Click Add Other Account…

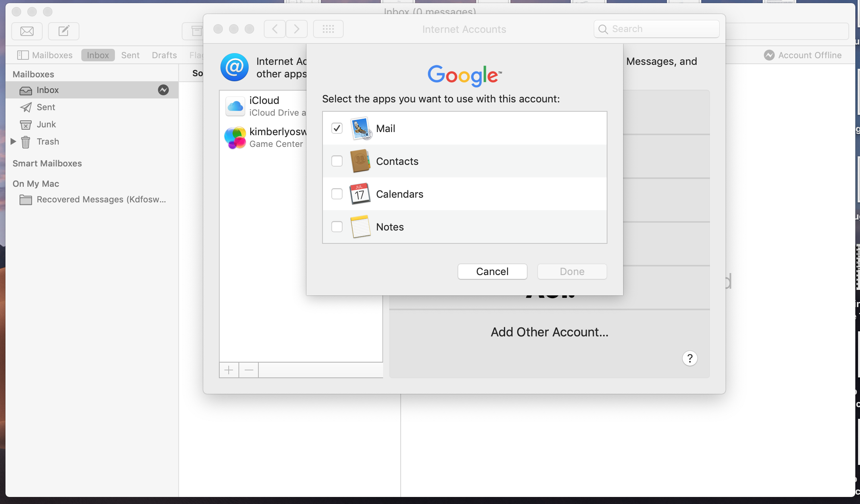pos(549,332)
